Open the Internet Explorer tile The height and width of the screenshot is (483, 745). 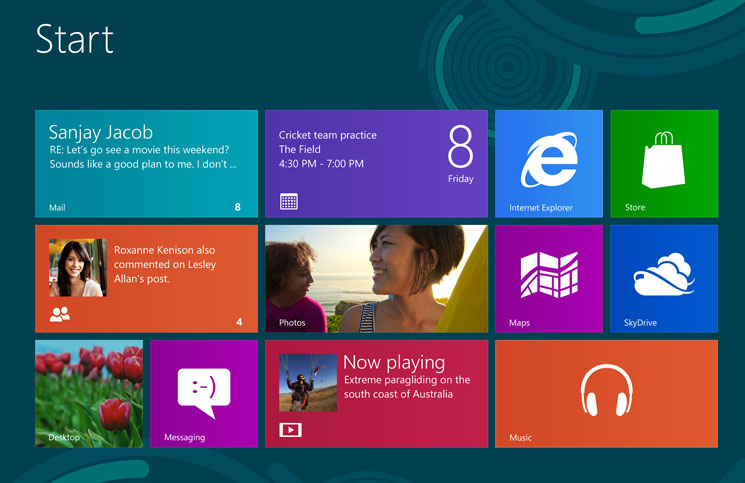pos(549,164)
